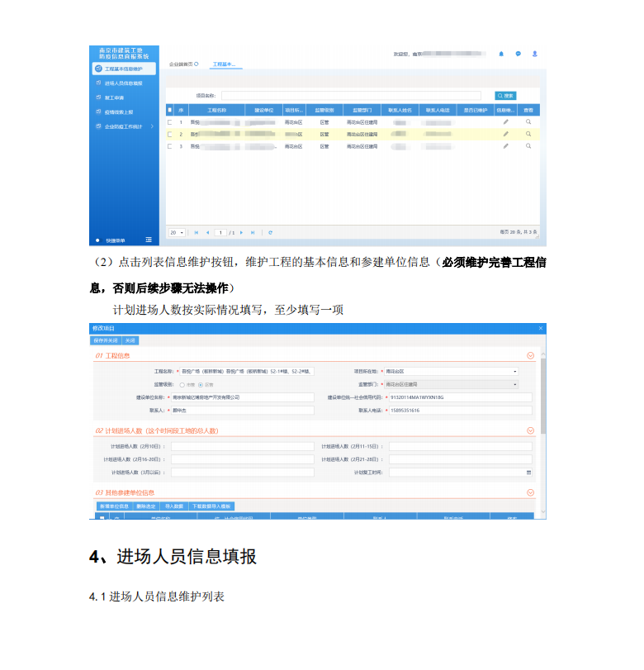The height and width of the screenshot is (670, 644).
Task: Click the 下载数据导入模板 button
Action: (x=211, y=506)
